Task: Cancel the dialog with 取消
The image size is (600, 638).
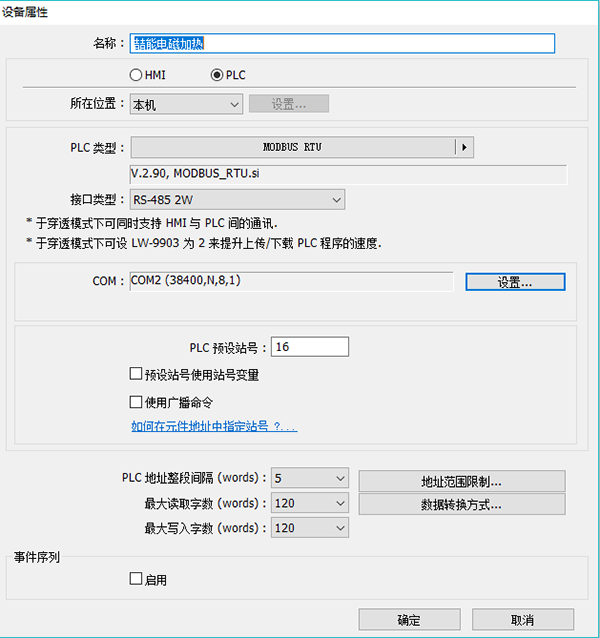Action: click(523, 619)
